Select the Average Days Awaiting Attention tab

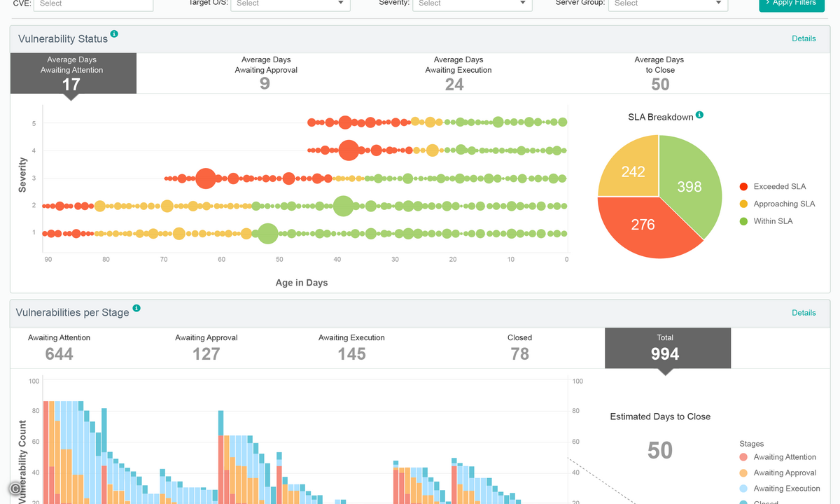73,73
